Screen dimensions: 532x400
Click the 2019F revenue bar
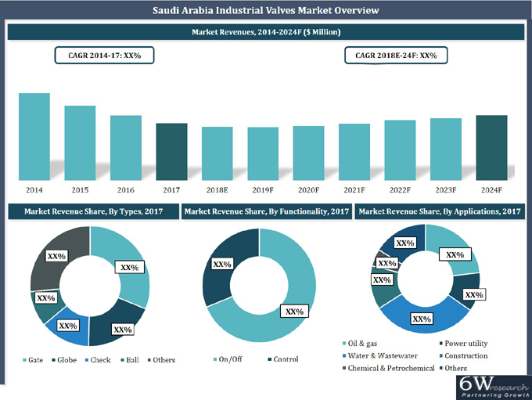pyautogui.click(x=263, y=154)
